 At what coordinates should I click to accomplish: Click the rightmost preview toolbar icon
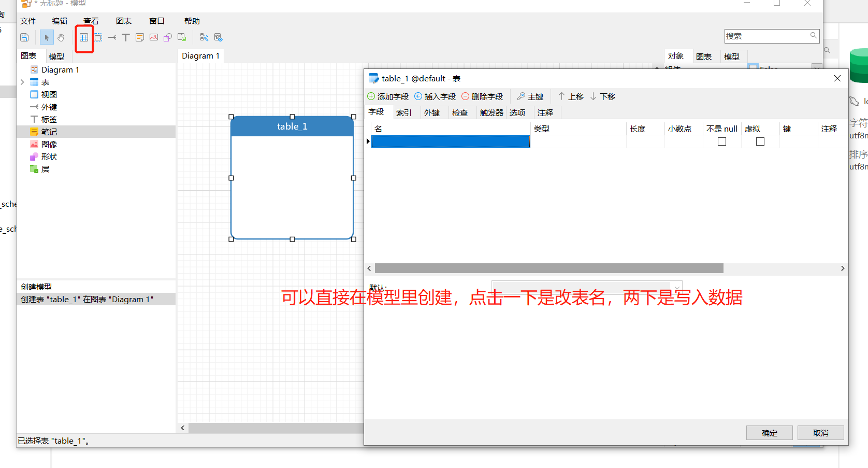219,37
